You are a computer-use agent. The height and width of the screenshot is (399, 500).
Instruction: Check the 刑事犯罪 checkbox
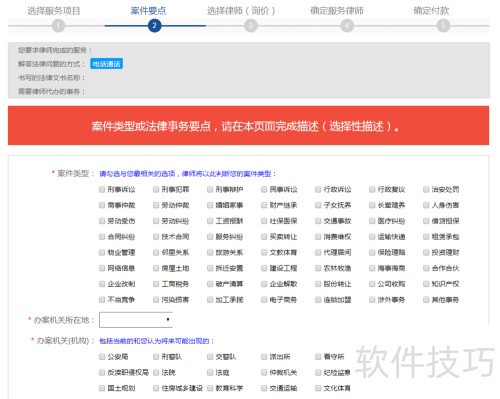click(156, 189)
